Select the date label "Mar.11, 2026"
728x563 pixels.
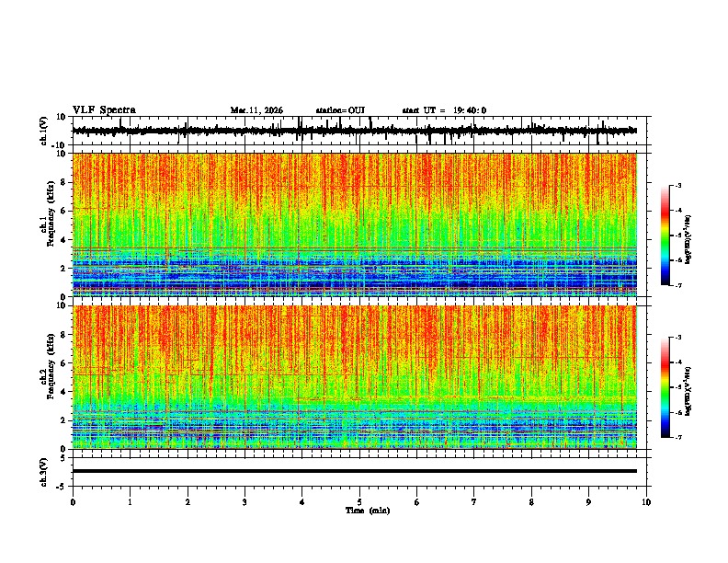click(x=256, y=110)
